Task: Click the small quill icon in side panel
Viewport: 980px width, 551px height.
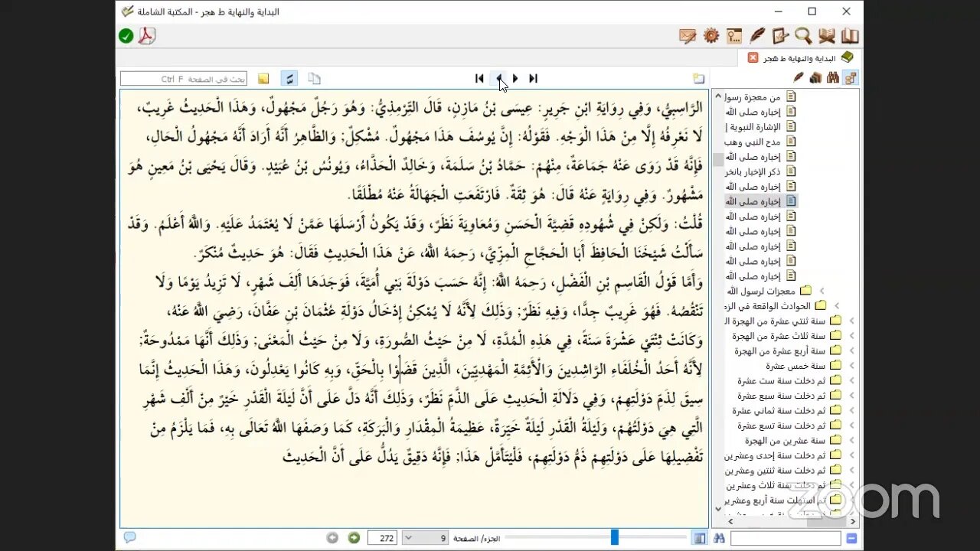Action: [799, 77]
